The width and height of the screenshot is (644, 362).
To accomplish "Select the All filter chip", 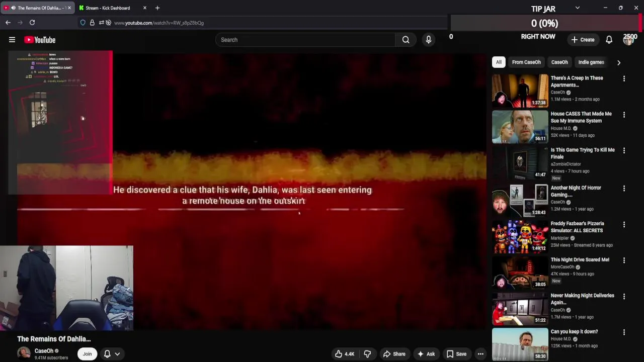I will [x=499, y=62].
